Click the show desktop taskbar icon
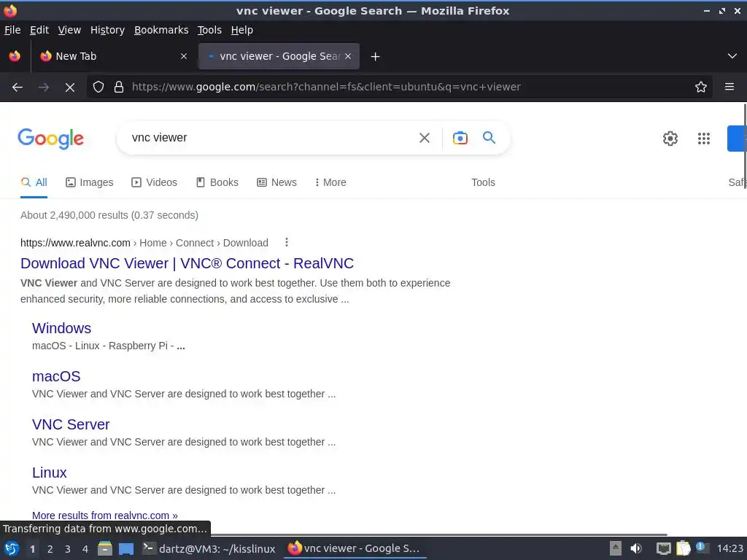 126,549
